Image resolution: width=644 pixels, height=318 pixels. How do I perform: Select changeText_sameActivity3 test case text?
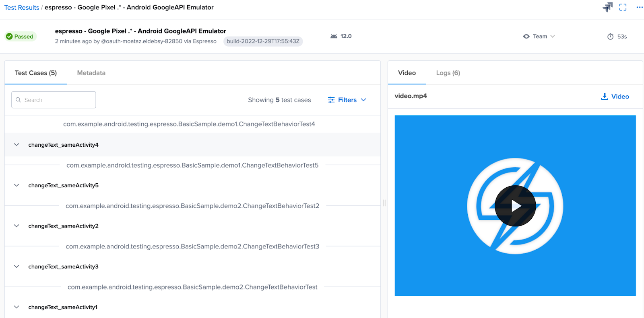click(x=63, y=267)
